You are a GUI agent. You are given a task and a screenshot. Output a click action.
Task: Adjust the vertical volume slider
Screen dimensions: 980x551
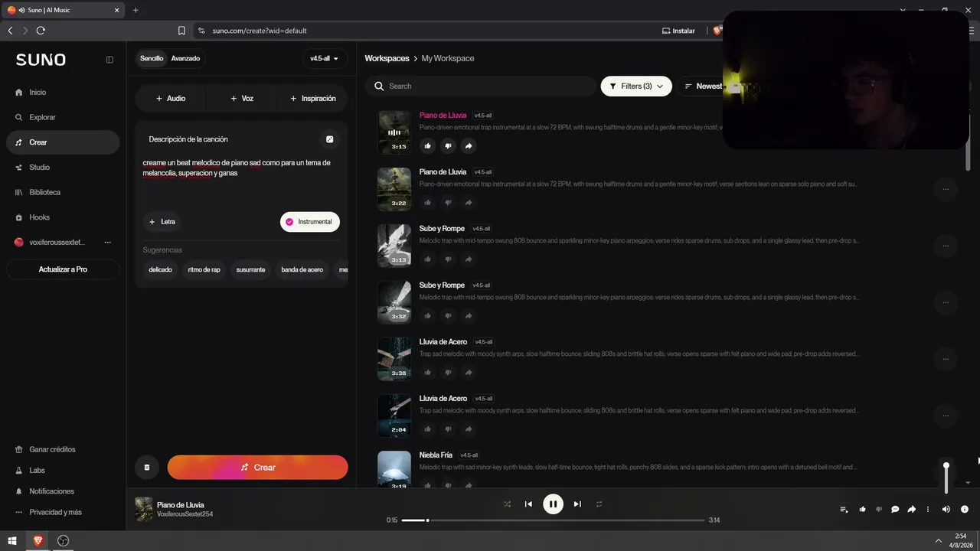click(946, 478)
